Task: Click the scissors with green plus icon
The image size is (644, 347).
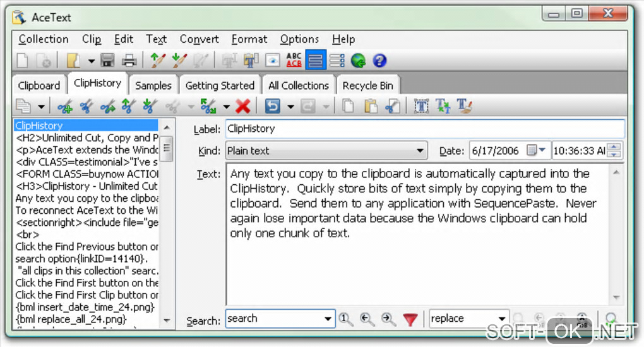Action: tap(65, 107)
